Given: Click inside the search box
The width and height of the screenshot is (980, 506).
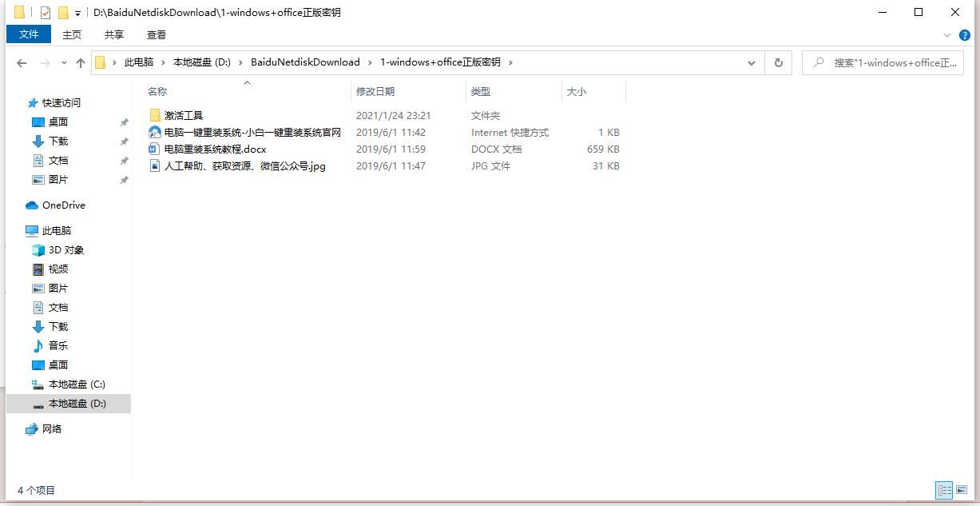Looking at the screenshot, I should 887,62.
